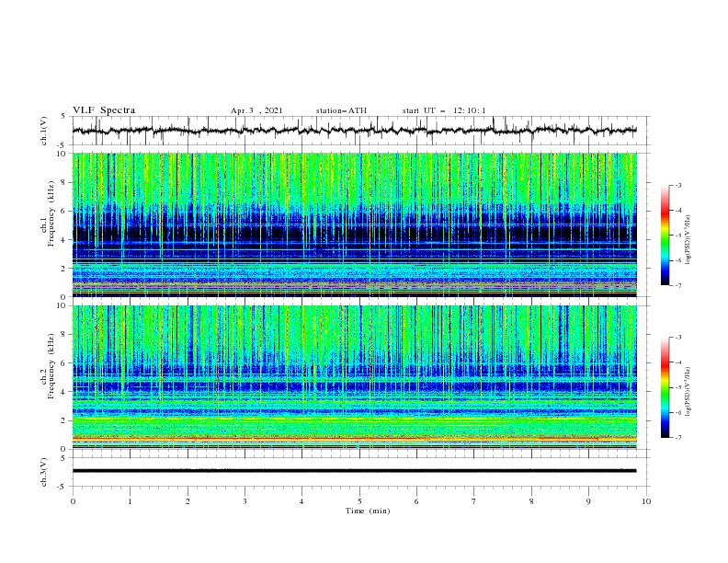This screenshot has height=563, width=728.
Task: Click the "-3" tick on ch.1 color bar
Action: point(677,185)
